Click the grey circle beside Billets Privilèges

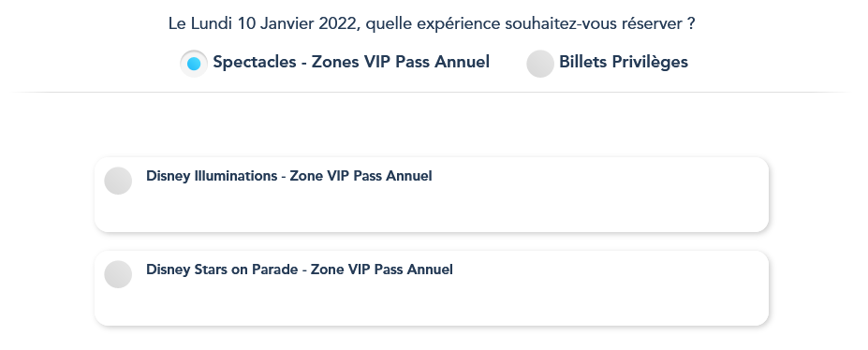(540, 64)
